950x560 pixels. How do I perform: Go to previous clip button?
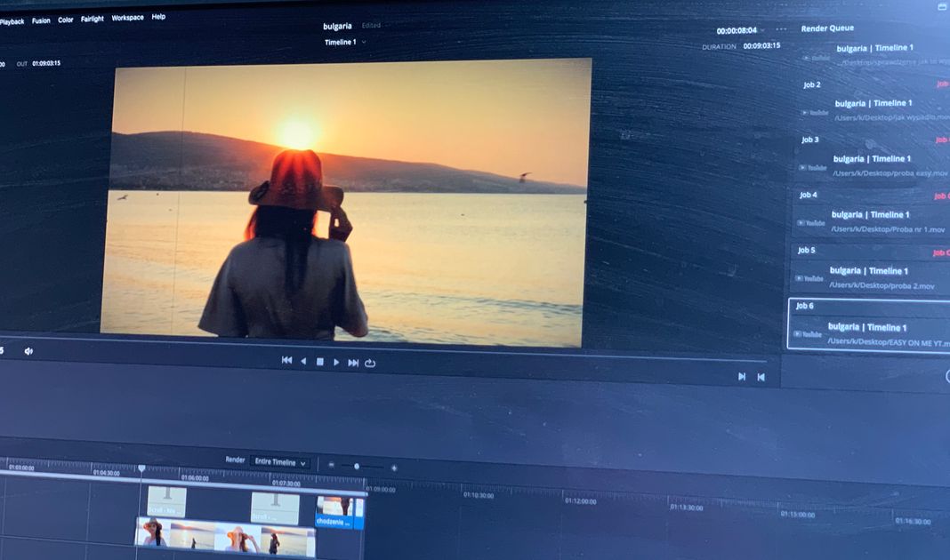click(x=761, y=377)
